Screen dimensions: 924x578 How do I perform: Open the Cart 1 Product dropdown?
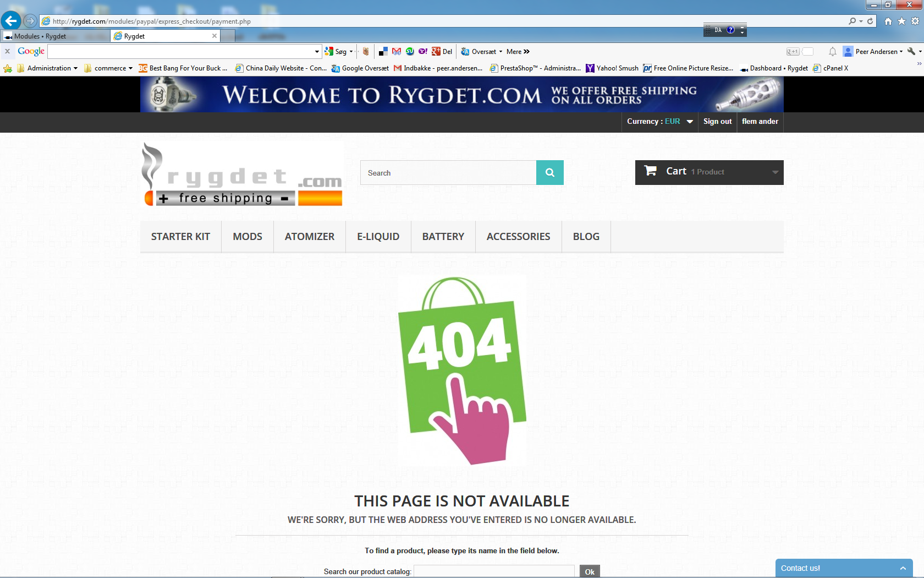pos(709,172)
